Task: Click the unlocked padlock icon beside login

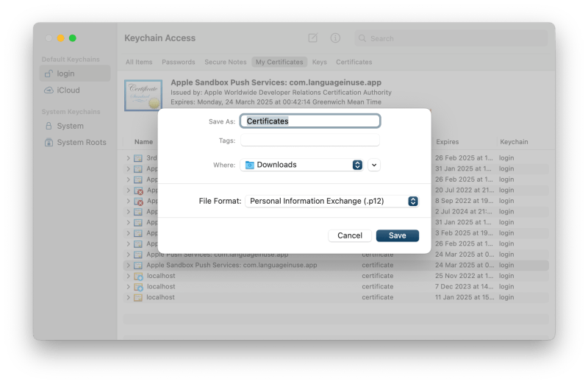Action: click(x=49, y=74)
